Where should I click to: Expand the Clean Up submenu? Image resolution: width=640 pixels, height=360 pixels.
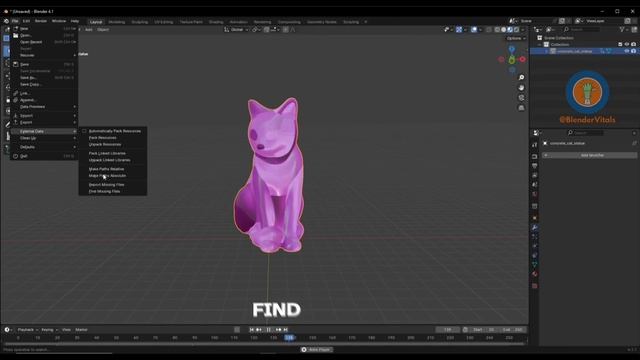point(44,138)
